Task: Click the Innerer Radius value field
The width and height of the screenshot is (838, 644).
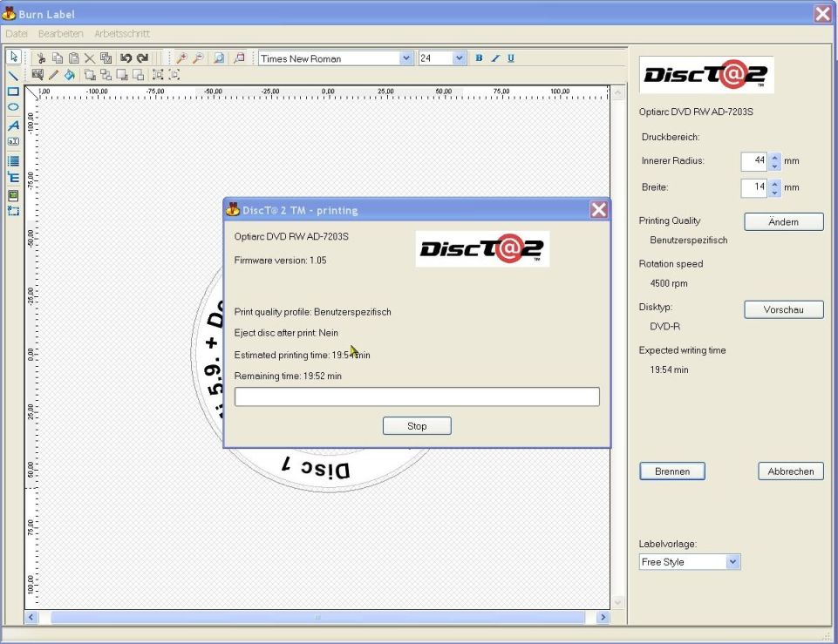Action: (753, 161)
